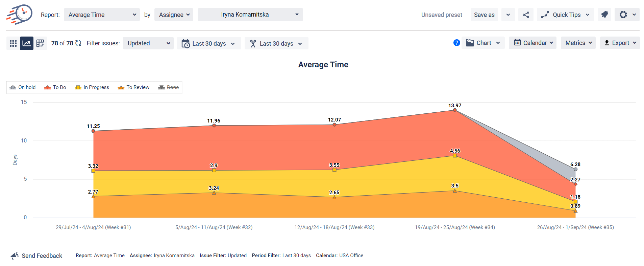Open the Average Time report dropdown

click(102, 15)
